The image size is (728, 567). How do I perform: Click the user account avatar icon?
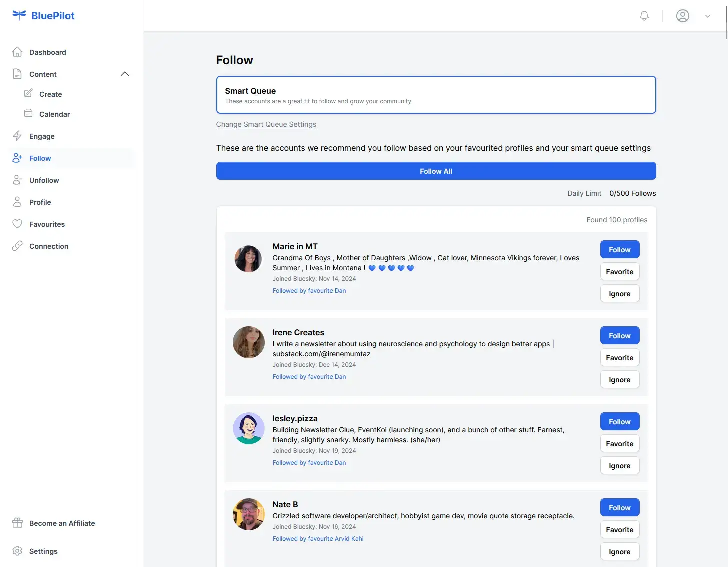tap(683, 15)
